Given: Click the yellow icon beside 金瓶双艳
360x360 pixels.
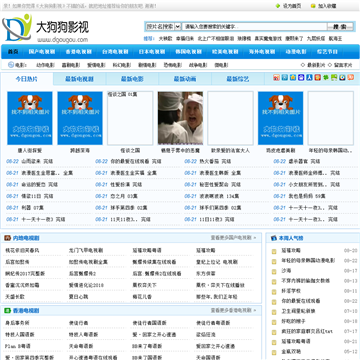Looking at the screenshot, I should click(x=274, y=352).
